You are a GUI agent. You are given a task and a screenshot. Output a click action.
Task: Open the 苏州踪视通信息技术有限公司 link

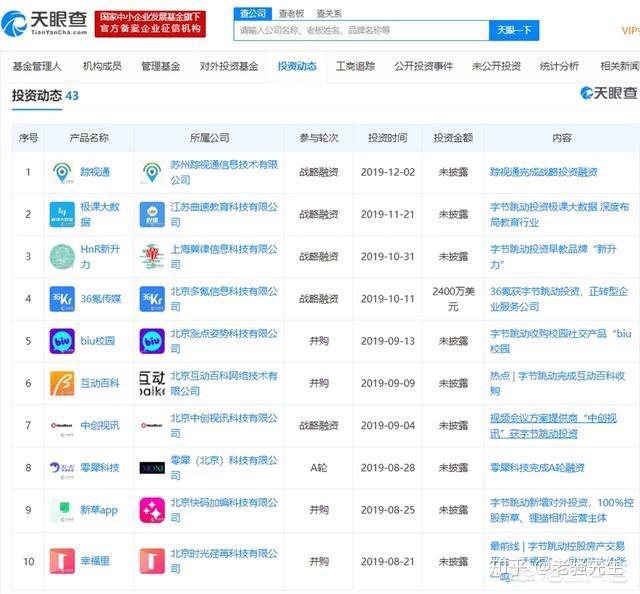(x=224, y=172)
